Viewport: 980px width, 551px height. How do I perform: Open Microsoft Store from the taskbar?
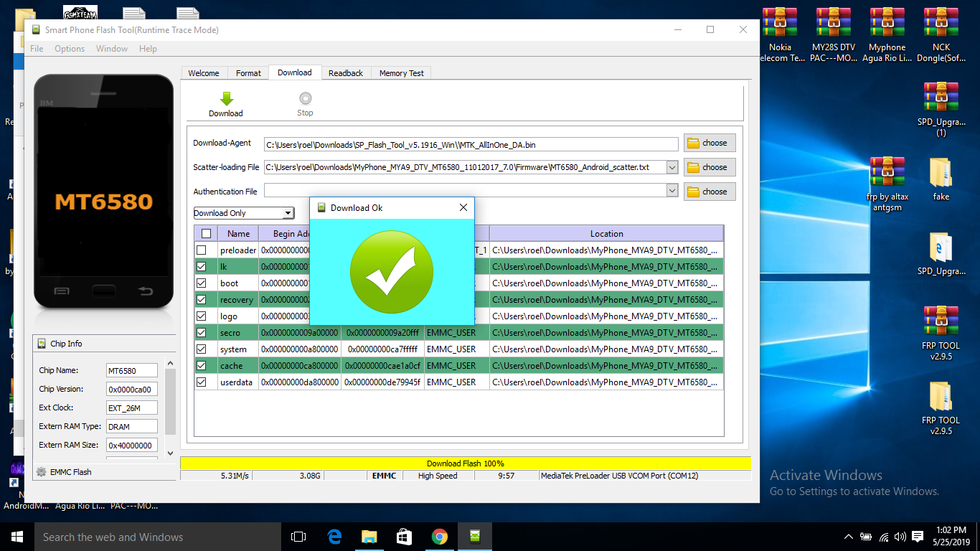(404, 537)
